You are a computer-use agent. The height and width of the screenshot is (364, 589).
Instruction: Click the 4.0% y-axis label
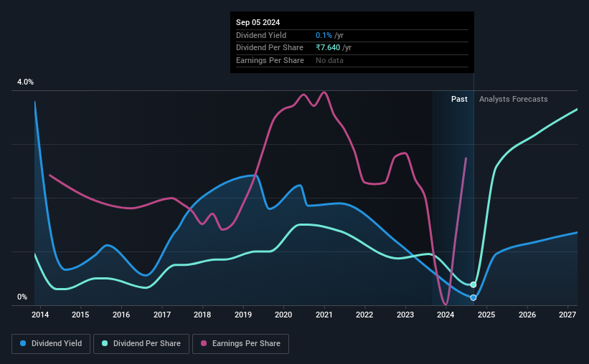25,82
